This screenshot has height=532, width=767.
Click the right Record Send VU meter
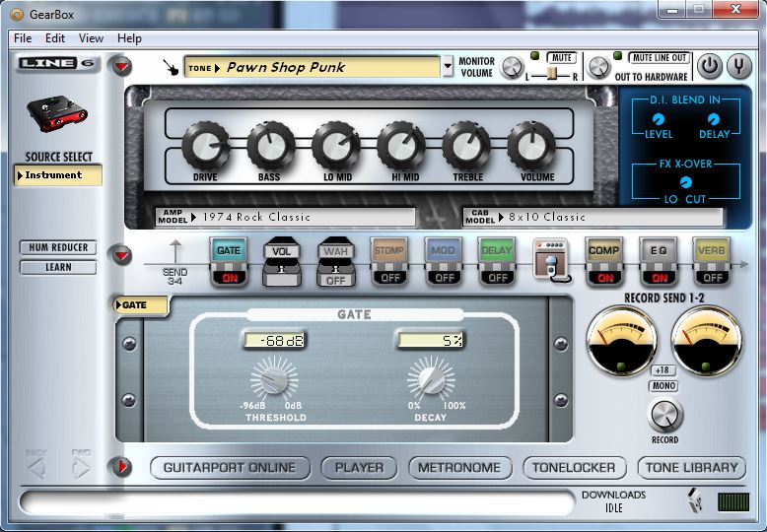tap(706, 341)
